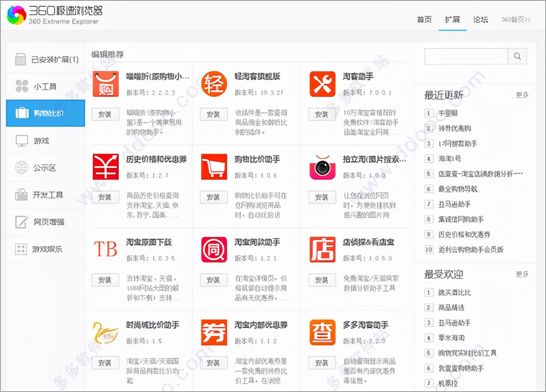Click the 时尚城比价助手 swan icon
Viewport: 546px width, 392px height.
105,332
